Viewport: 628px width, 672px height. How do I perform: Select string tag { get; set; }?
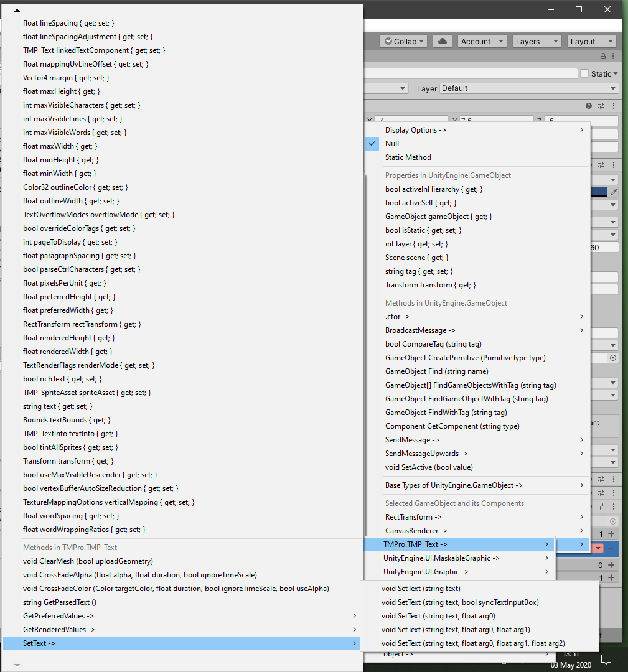(x=477, y=271)
